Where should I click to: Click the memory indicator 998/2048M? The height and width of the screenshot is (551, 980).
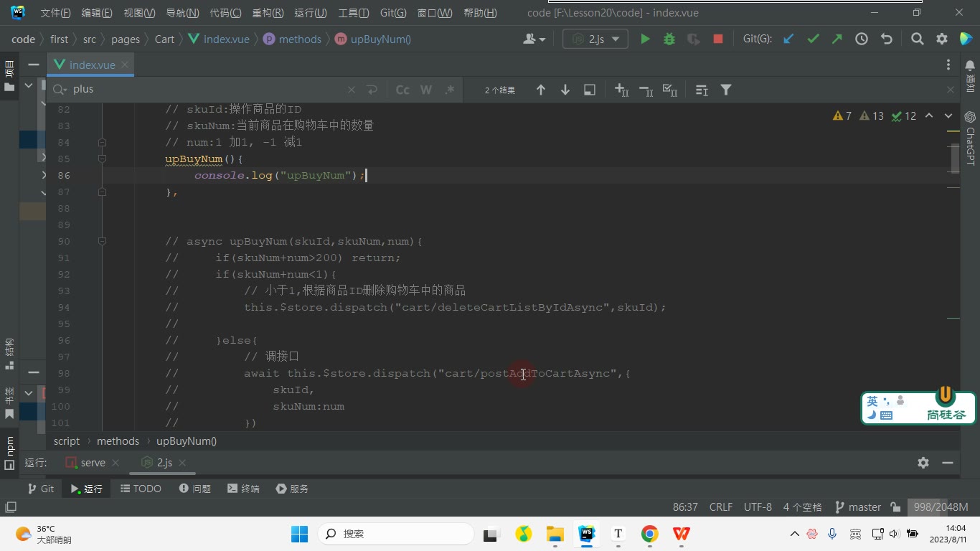click(x=941, y=507)
